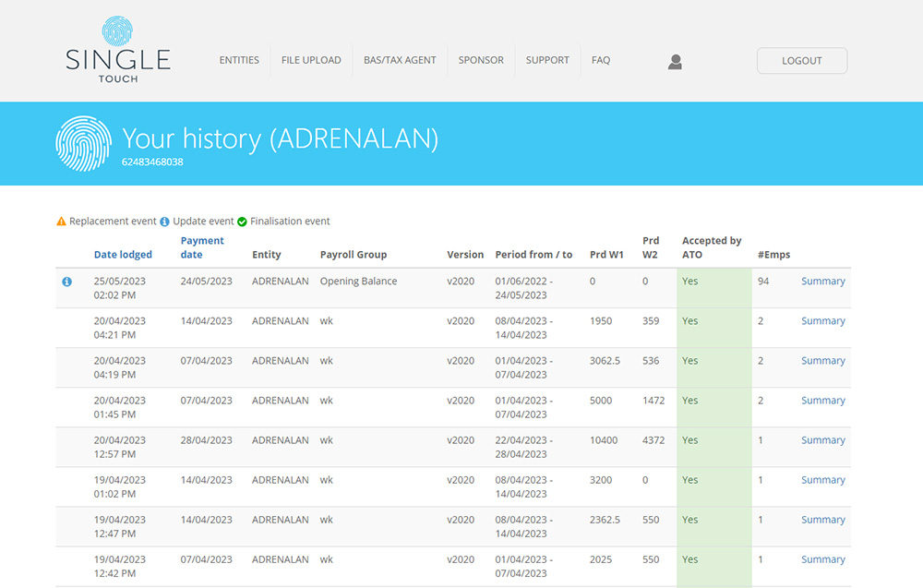Viewport: 923px width, 588px height.
Task: Click the 'Entity' column header
Action: coord(266,254)
